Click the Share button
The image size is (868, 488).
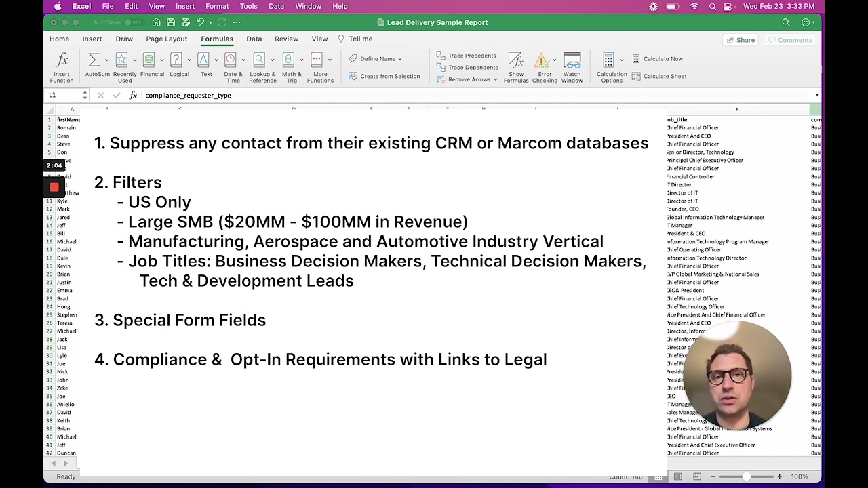[741, 40]
